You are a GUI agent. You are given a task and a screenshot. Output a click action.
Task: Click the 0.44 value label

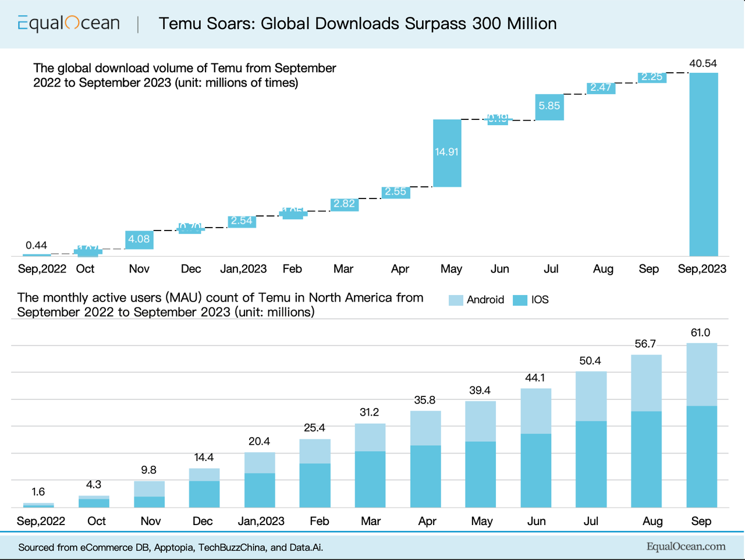coord(36,245)
